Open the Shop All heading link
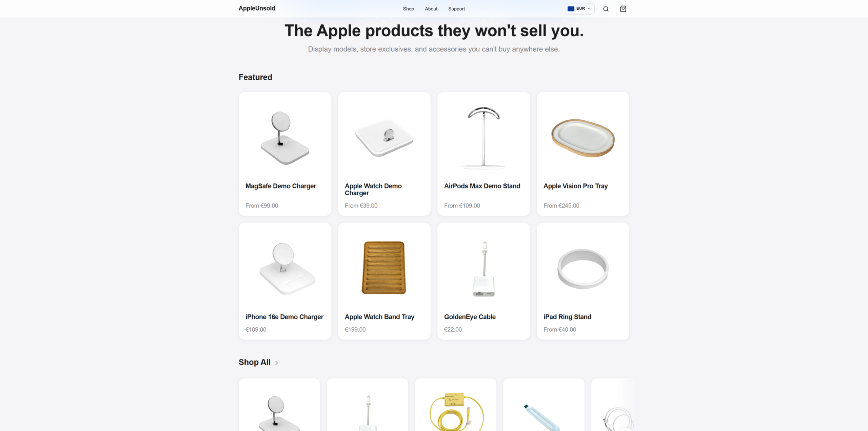 coord(255,362)
